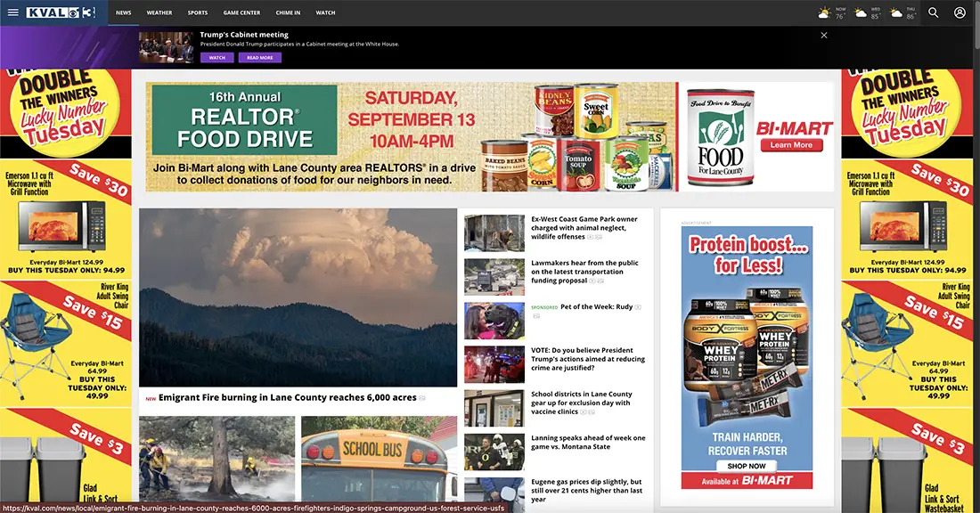Viewport: 980px width, 513px height.
Task: Open the Game Center menu item
Action: click(241, 12)
